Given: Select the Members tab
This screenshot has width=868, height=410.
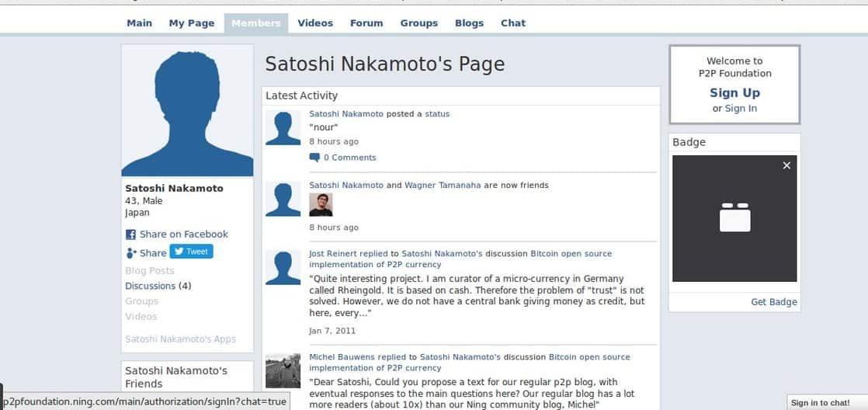Looking at the screenshot, I should click(x=255, y=23).
